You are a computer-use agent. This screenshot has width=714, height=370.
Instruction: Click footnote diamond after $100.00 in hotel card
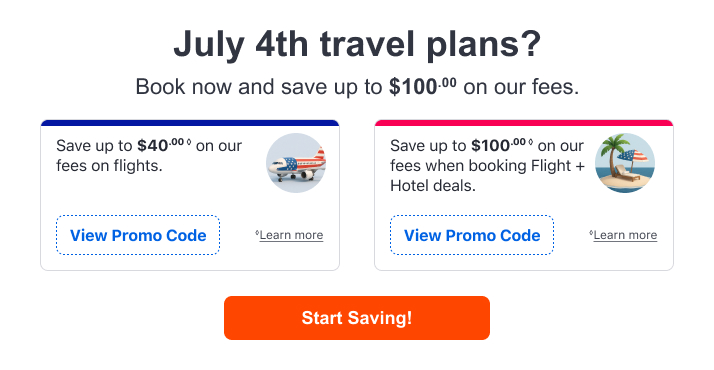coord(530,142)
